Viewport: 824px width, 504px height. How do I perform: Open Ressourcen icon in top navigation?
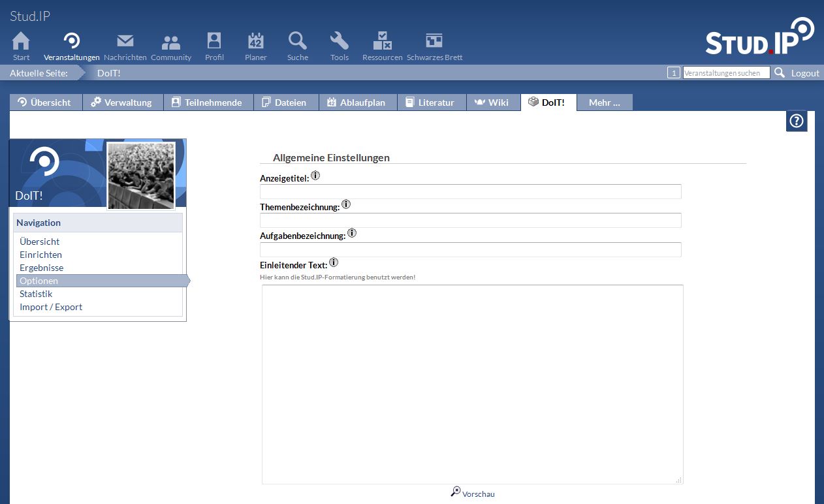pyautogui.click(x=382, y=42)
